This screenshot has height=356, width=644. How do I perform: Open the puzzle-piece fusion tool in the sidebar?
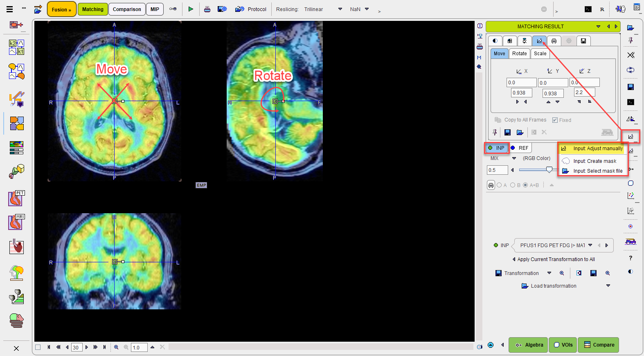click(17, 123)
